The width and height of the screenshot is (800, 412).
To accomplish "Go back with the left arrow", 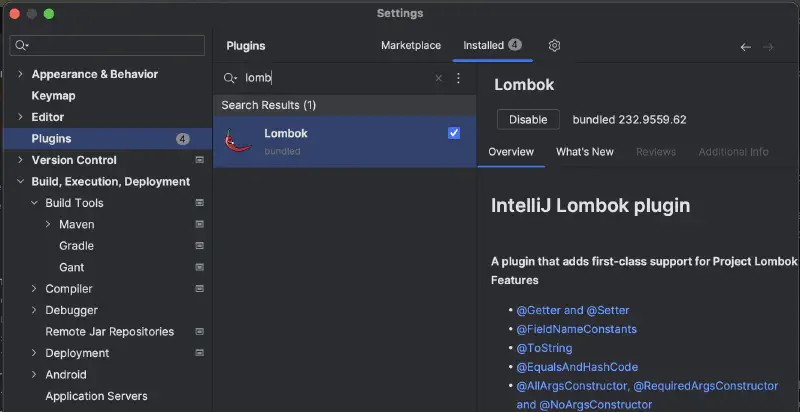I will point(745,47).
